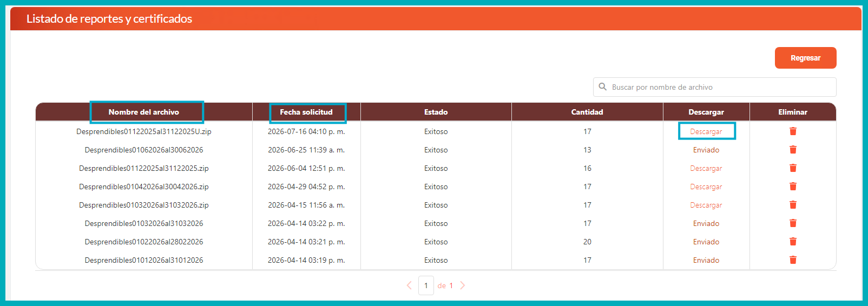Image resolution: width=868 pixels, height=306 pixels.
Task: Click date 2026-06-04 12:51 p. m.
Action: pos(306,168)
